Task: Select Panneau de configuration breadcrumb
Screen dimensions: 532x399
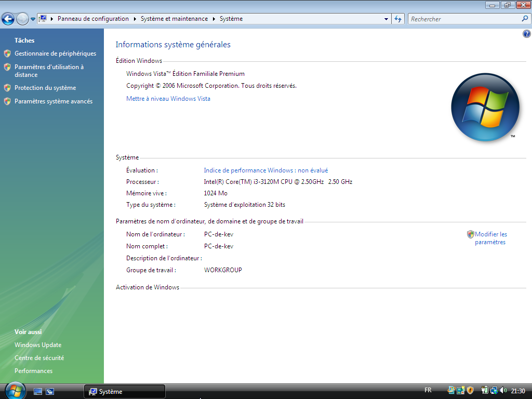Action: (x=93, y=19)
